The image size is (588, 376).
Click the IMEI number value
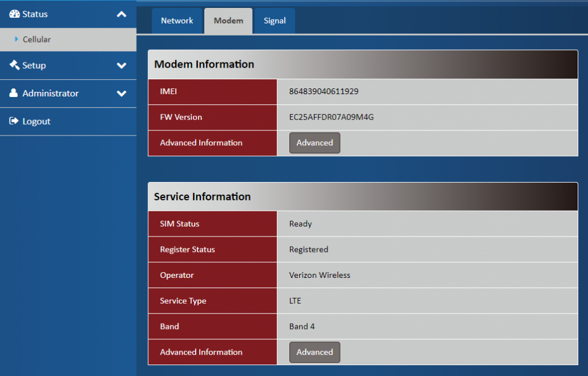[324, 91]
